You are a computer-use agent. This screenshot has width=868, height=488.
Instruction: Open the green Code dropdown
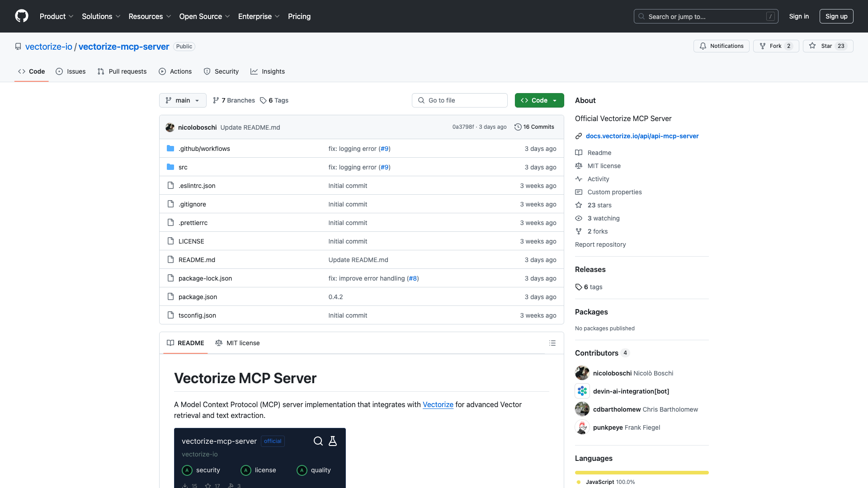(539, 100)
